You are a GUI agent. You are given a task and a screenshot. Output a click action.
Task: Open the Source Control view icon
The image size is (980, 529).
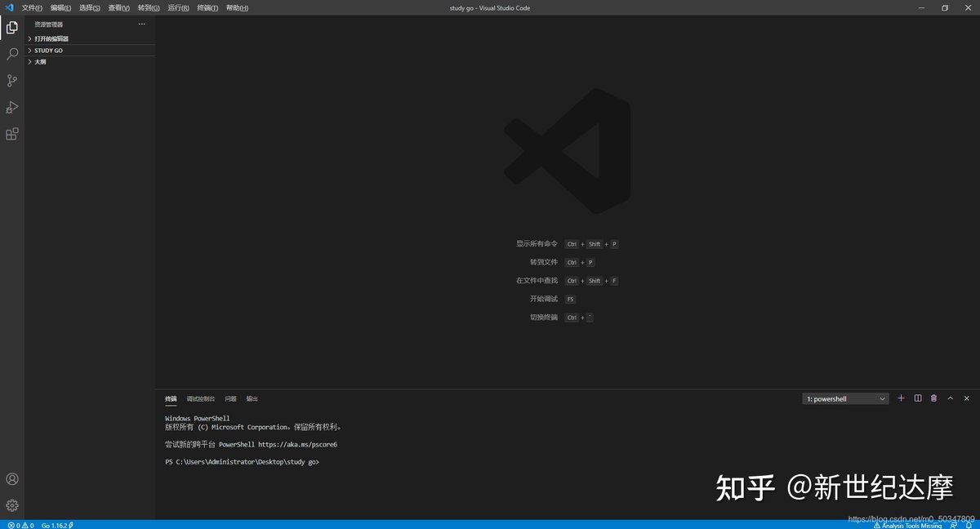point(12,81)
